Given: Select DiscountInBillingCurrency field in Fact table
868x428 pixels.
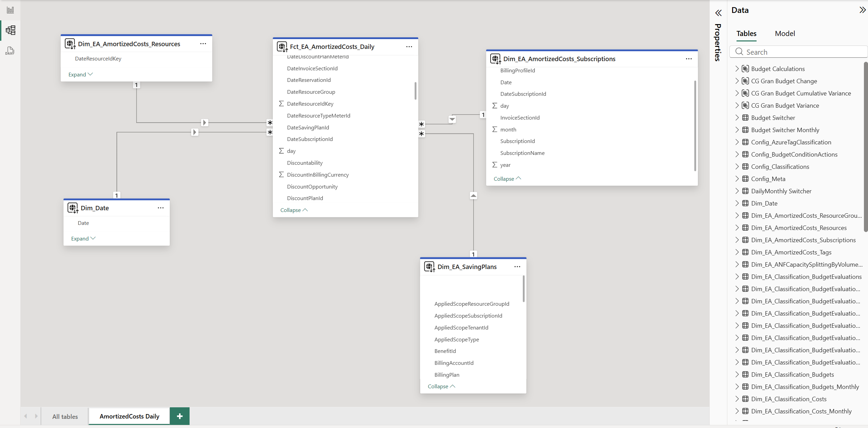Looking at the screenshot, I should (318, 175).
